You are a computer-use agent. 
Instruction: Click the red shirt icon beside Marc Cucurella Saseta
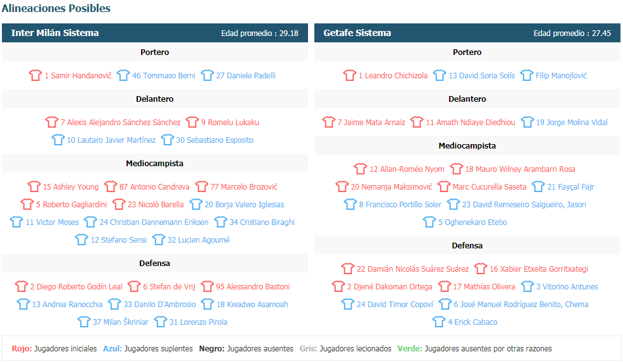(444, 186)
